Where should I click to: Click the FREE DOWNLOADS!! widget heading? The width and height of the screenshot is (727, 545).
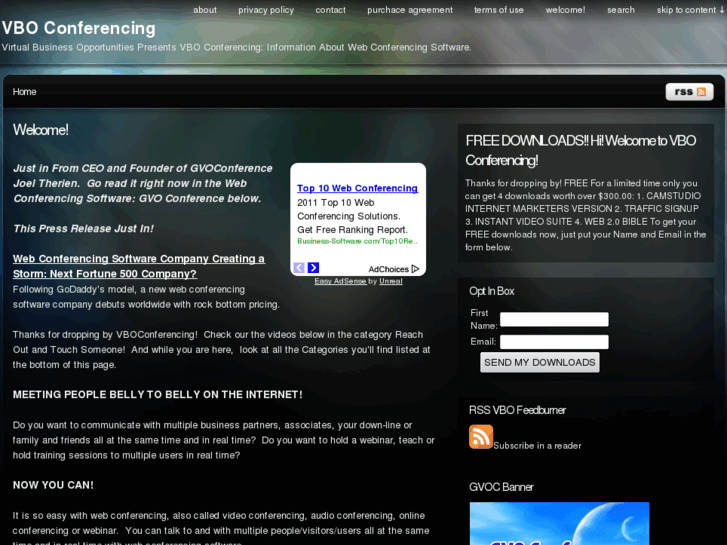tap(581, 150)
